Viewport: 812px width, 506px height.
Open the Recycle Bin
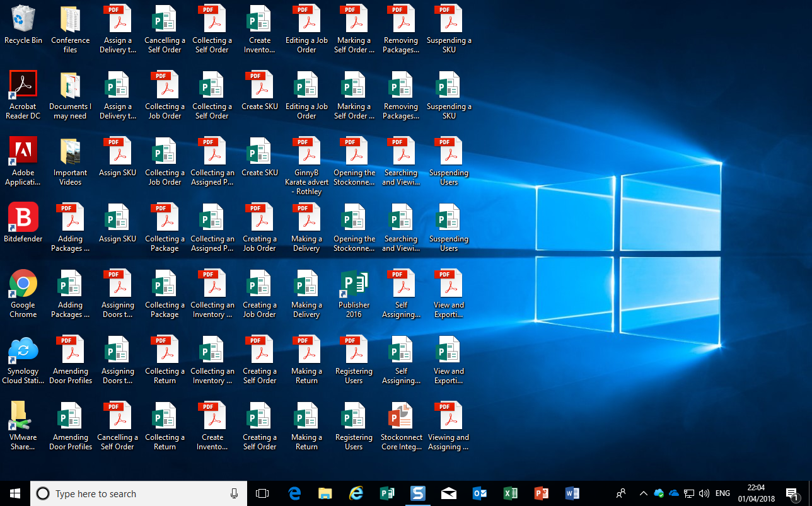click(23, 18)
